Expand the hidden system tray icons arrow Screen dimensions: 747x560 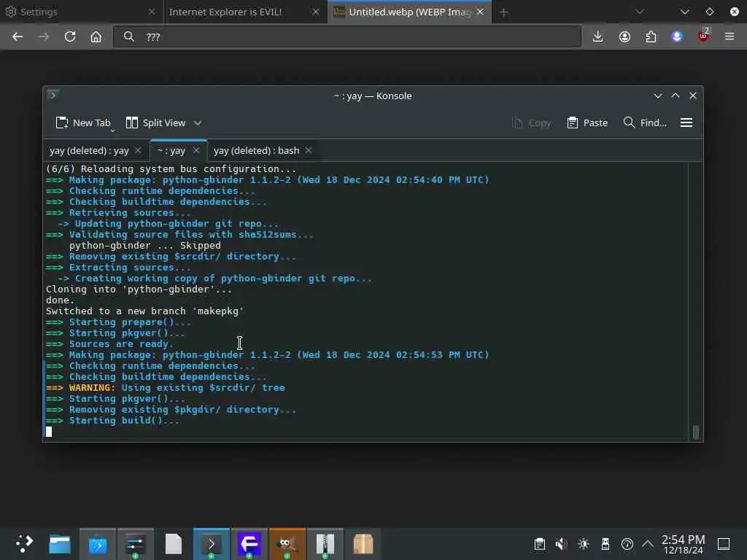tap(648, 544)
